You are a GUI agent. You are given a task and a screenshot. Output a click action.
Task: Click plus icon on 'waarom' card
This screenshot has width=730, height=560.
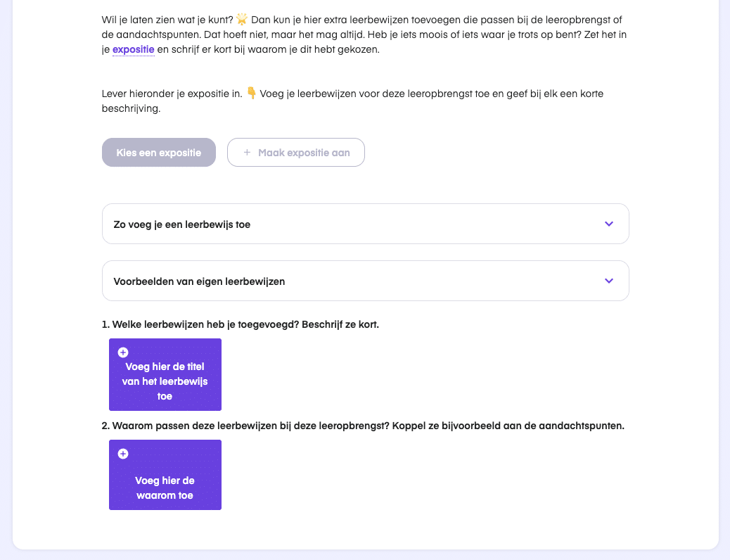[x=123, y=454]
